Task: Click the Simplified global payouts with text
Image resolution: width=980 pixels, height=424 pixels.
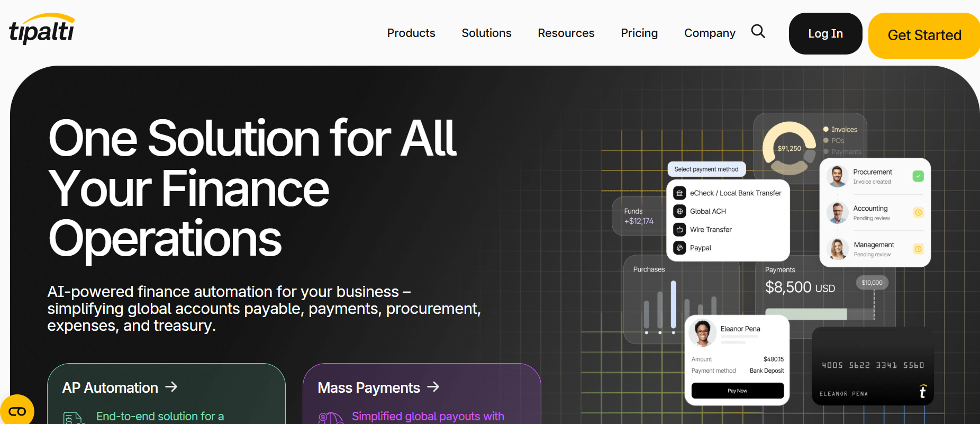Action: coord(428,417)
